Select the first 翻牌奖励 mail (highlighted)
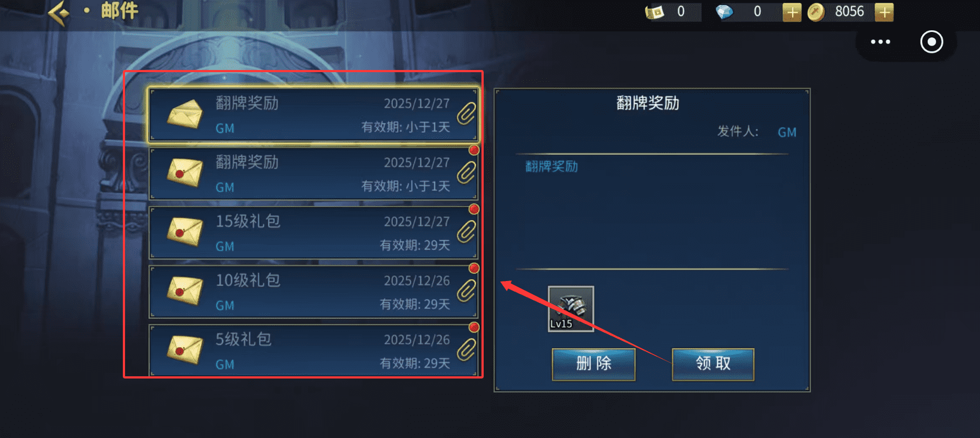This screenshot has width=980, height=438. (x=313, y=115)
